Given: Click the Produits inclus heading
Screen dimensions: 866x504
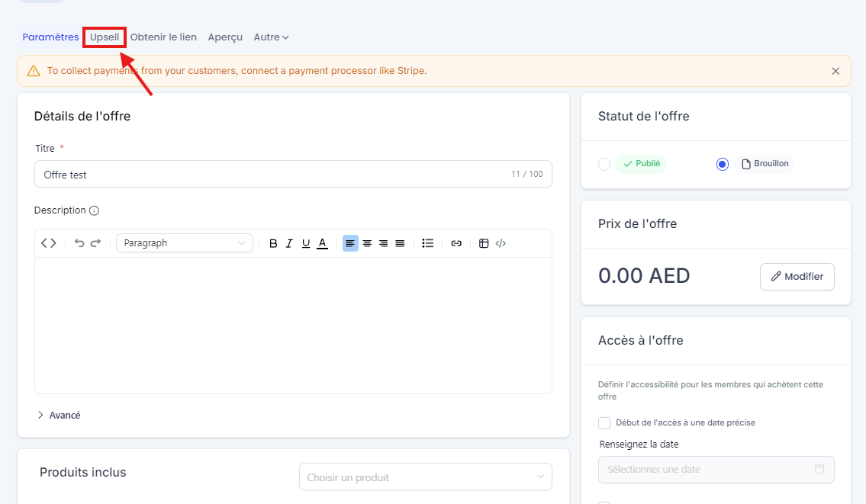Looking at the screenshot, I should click(x=83, y=473).
